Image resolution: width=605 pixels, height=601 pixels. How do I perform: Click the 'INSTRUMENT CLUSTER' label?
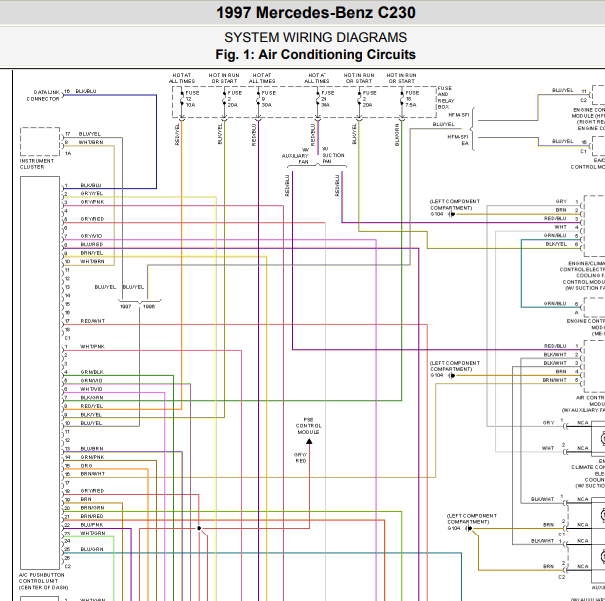(37, 164)
